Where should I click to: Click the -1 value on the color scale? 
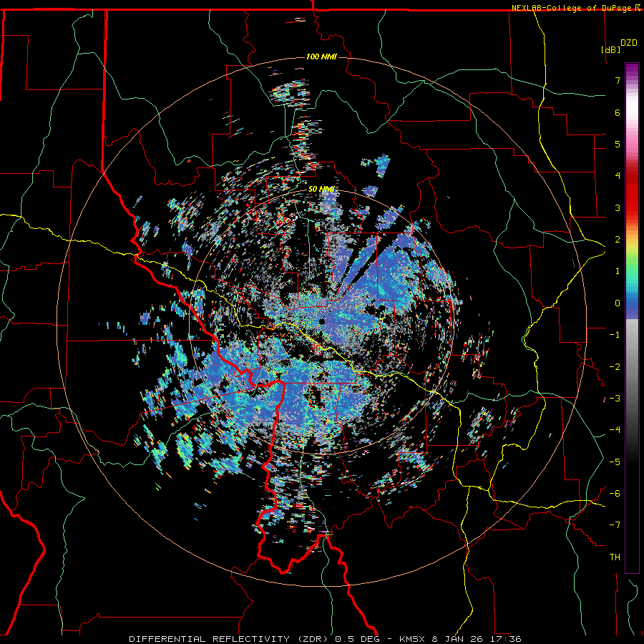click(x=615, y=335)
